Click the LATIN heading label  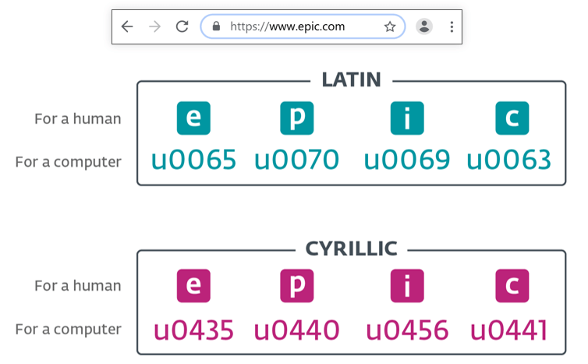tap(351, 80)
